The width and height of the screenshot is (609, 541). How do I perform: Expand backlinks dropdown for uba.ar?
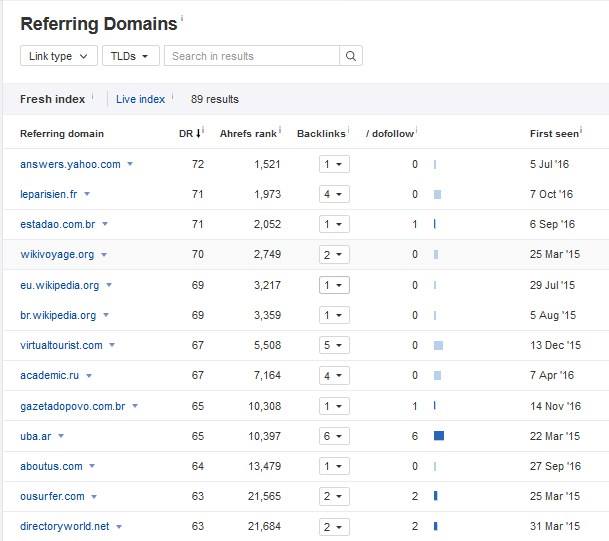click(334, 436)
